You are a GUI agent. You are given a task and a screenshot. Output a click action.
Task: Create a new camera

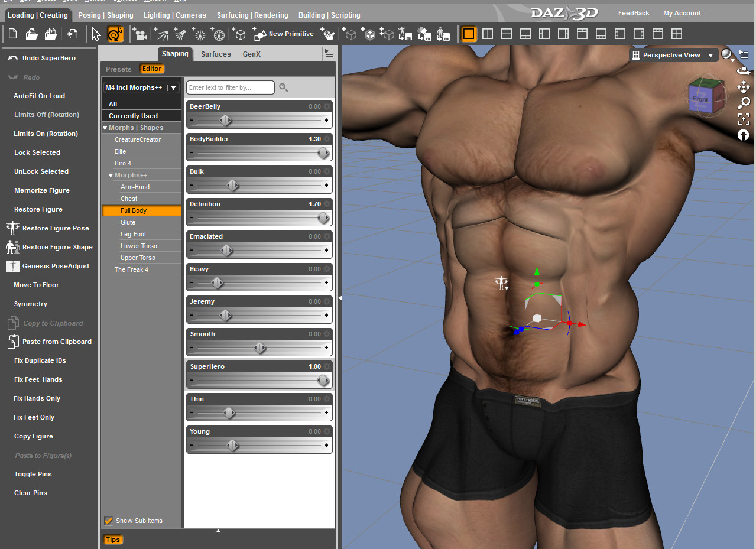coord(140,34)
